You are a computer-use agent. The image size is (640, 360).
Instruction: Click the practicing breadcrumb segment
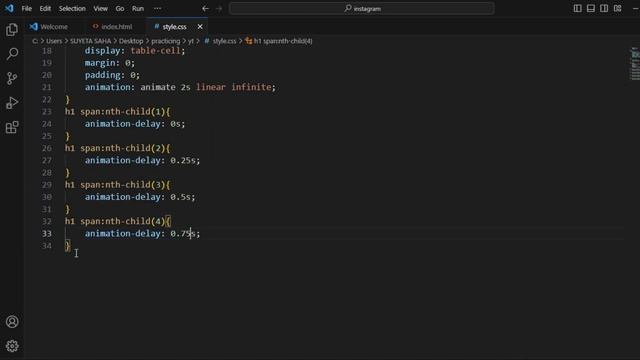165,41
